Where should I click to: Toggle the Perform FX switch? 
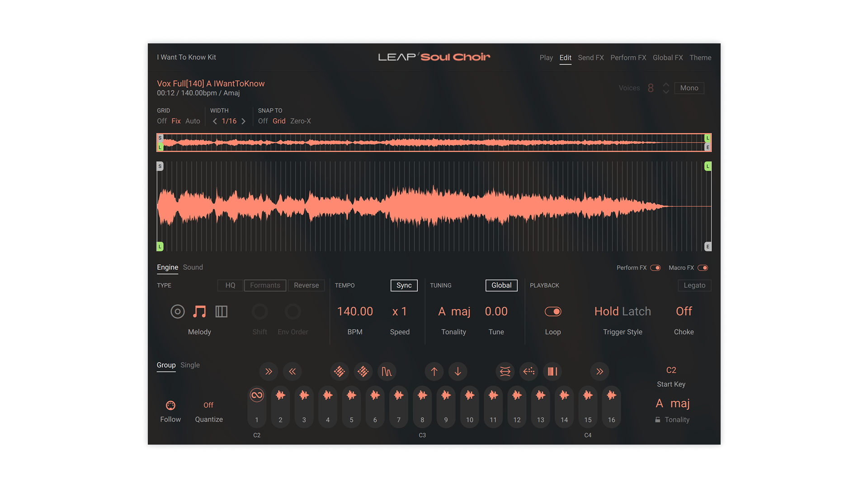coord(655,267)
